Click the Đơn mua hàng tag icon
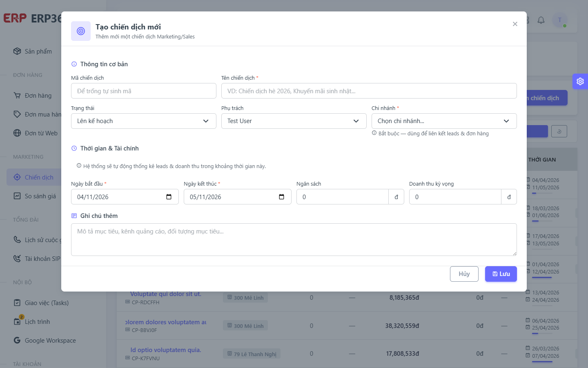This screenshot has height=368, width=588. [x=17, y=114]
